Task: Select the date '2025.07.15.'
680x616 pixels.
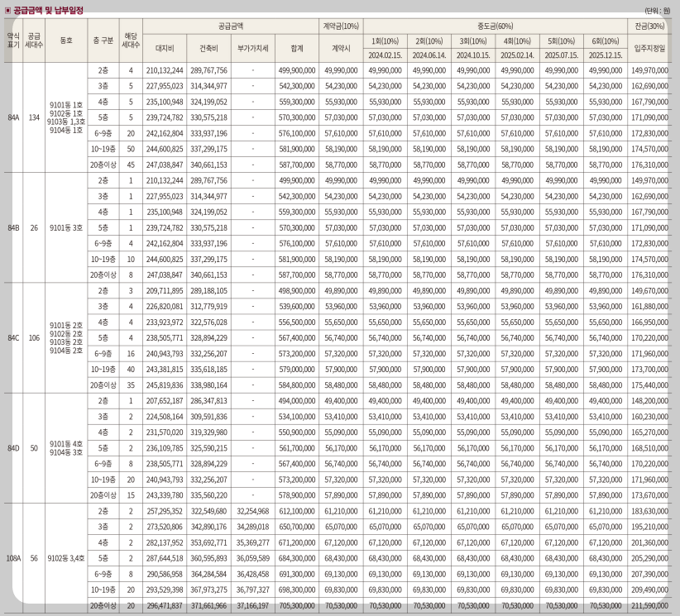Action: pyautogui.click(x=562, y=55)
